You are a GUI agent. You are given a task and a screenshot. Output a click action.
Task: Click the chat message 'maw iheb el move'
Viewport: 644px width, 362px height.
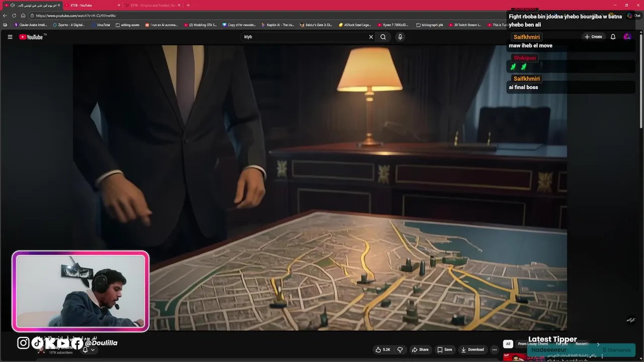tap(530, 46)
